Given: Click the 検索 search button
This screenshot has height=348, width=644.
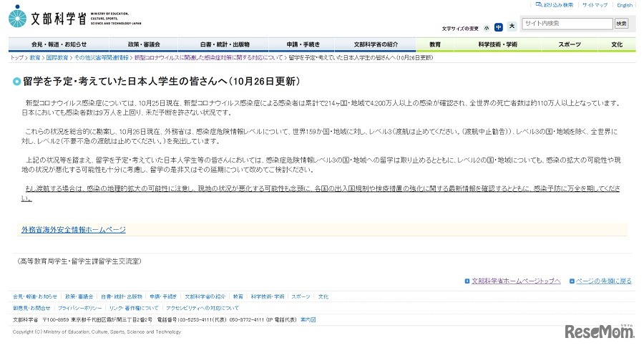Looking at the screenshot, I should point(621,24).
